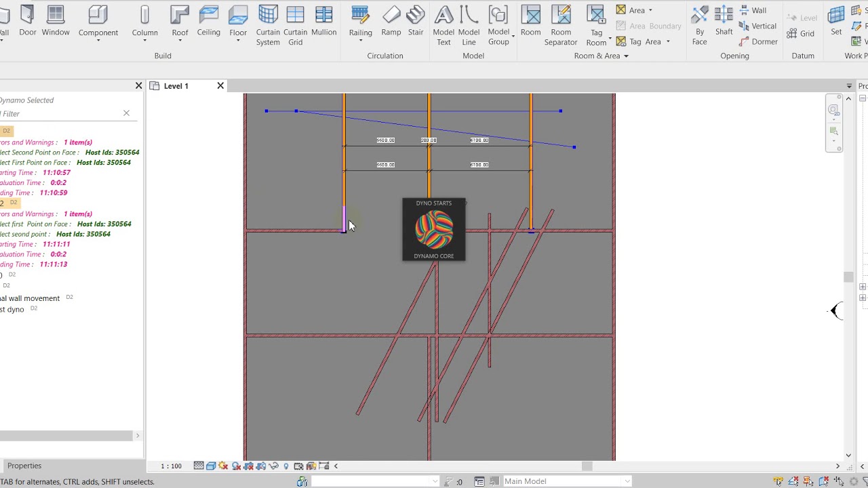The image size is (868, 488).
Task: Open the Properties panel tab
Action: [x=24, y=466]
